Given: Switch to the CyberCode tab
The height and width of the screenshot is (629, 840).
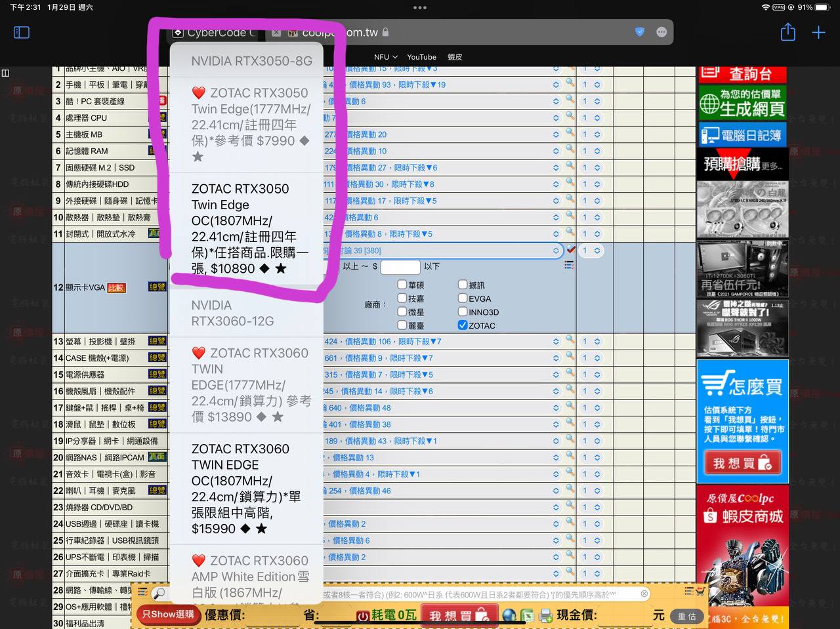Looking at the screenshot, I should coord(213,32).
